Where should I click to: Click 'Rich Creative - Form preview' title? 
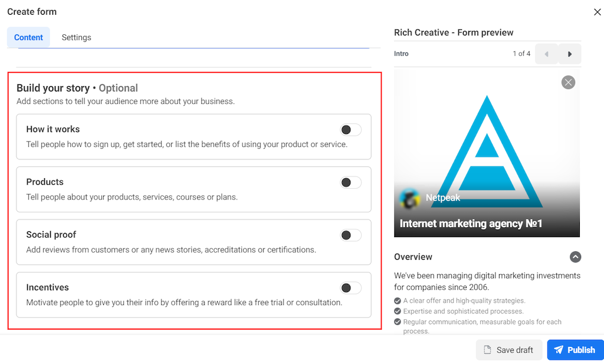tap(454, 32)
